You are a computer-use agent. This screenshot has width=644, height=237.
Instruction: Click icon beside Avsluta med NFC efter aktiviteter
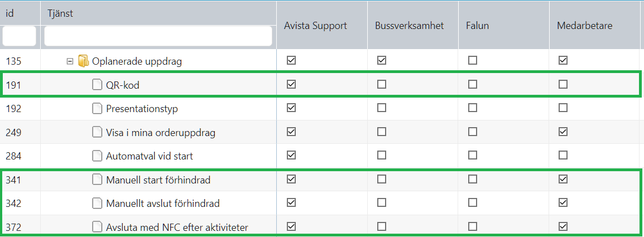97,227
